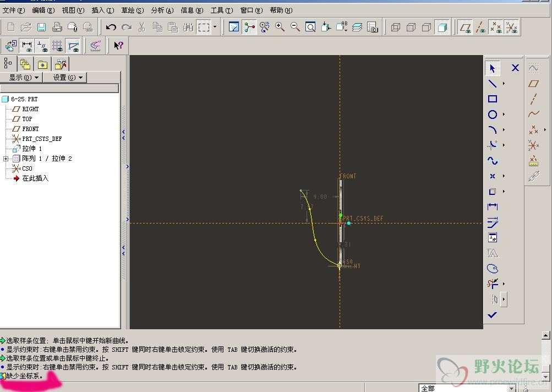Open the sketch Constraints tool
This screenshot has height=392, width=552.
coord(493,238)
